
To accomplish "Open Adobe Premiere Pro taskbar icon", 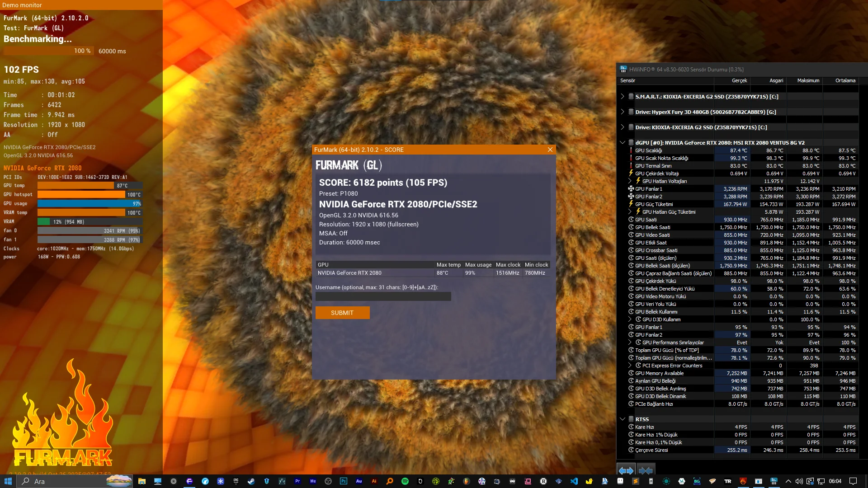I will (297, 481).
